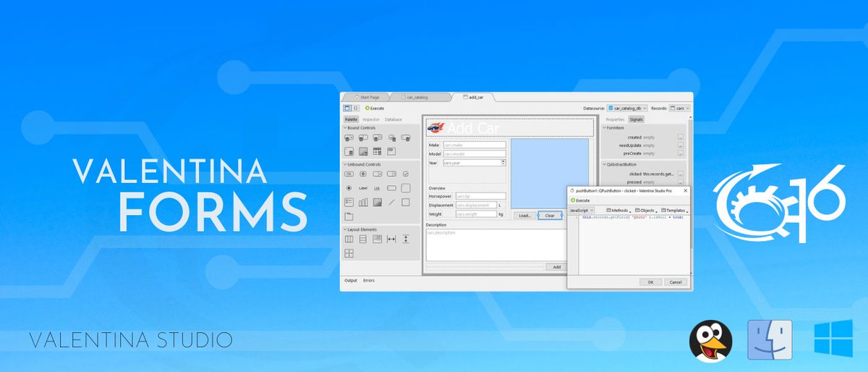Screen dimensions: 868x372
Task: Open the Errors panel tab
Action: pos(369,280)
